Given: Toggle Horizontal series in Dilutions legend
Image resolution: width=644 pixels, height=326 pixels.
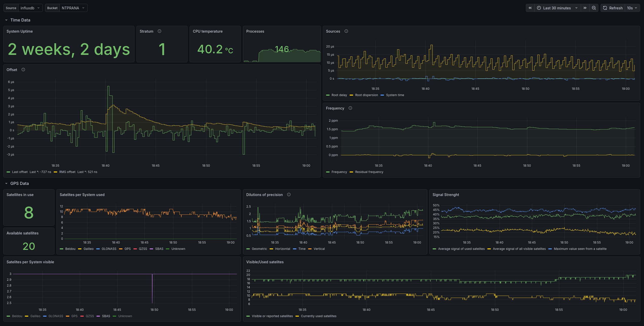Looking at the screenshot, I should coord(283,249).
